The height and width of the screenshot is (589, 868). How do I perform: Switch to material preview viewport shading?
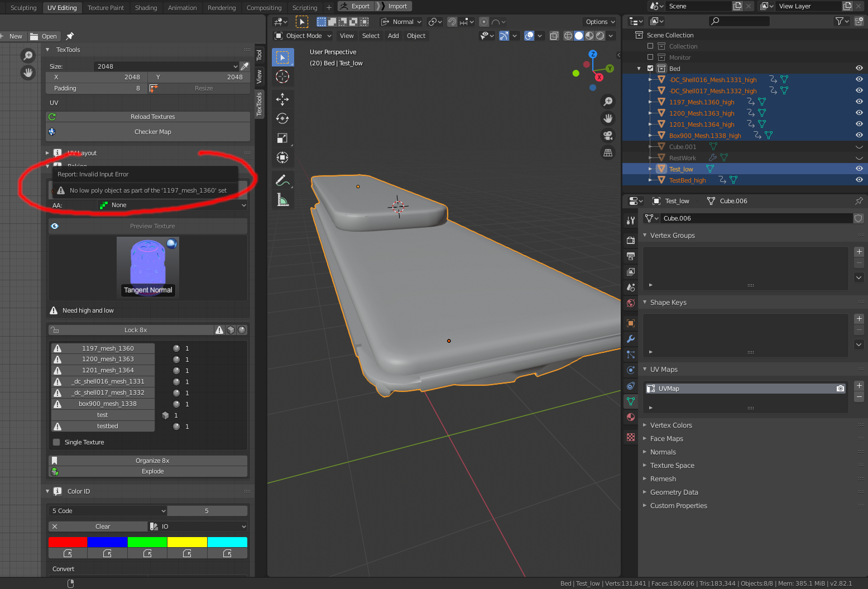[x=589, y=36]
